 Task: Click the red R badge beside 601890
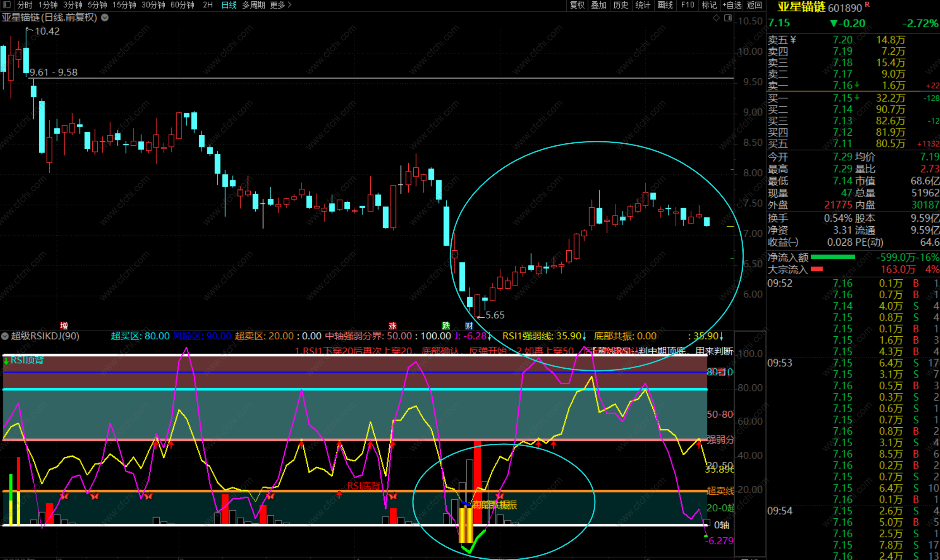867,4
